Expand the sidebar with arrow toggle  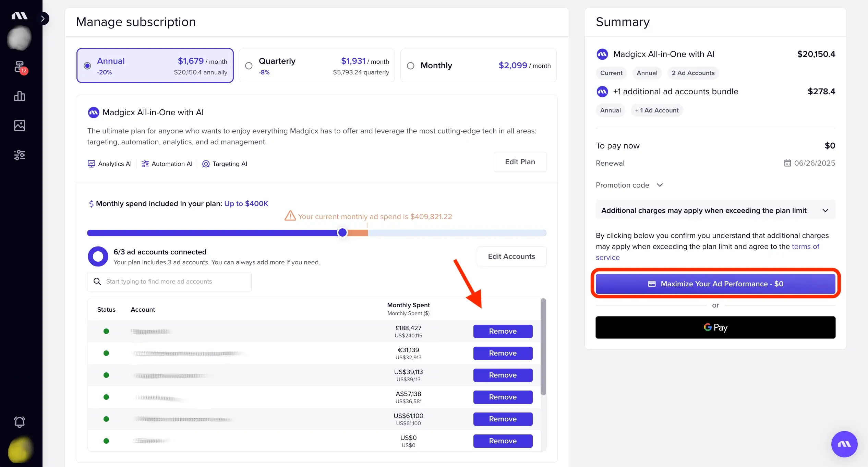tap(43, 19)
